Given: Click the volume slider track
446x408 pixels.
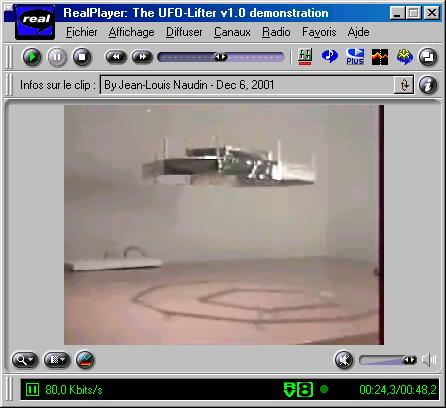Looking at the screenshot, I should (x=388, y=360).
